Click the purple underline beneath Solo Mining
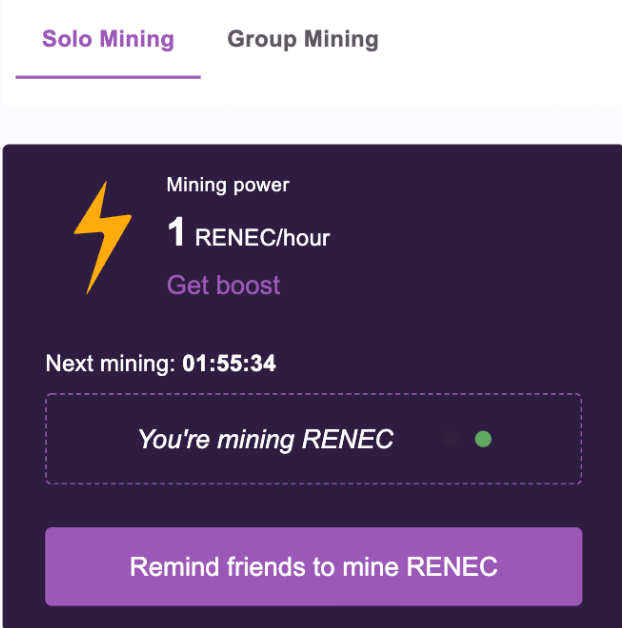Viewport: 622px width, 628px height. pyautogui.click(x=108, y=76)
